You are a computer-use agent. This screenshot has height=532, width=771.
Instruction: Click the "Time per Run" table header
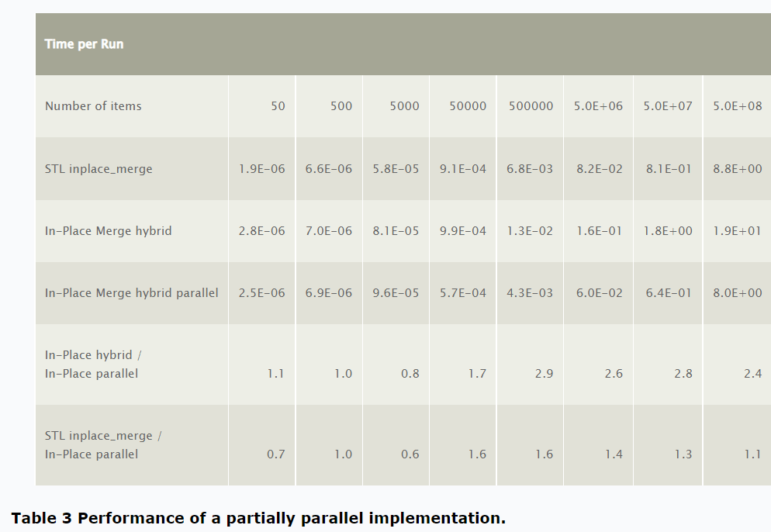[84, 44]
